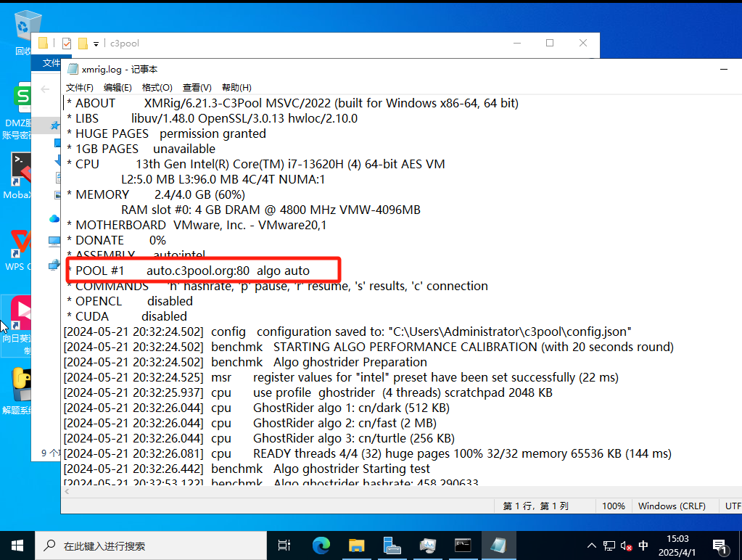Show hidden tray icons chevron
Image resolution: width=742 pixels, height=560 pixels.
[592, 545]
